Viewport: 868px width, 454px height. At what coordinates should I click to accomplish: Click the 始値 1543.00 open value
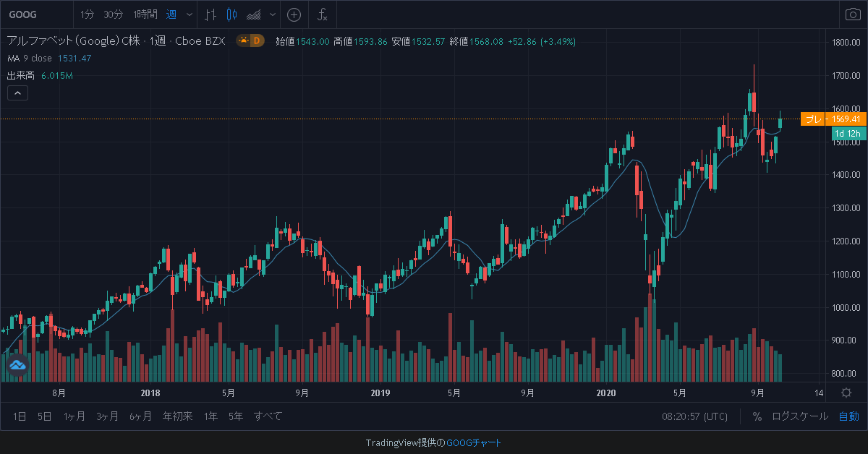pos(302,42)
